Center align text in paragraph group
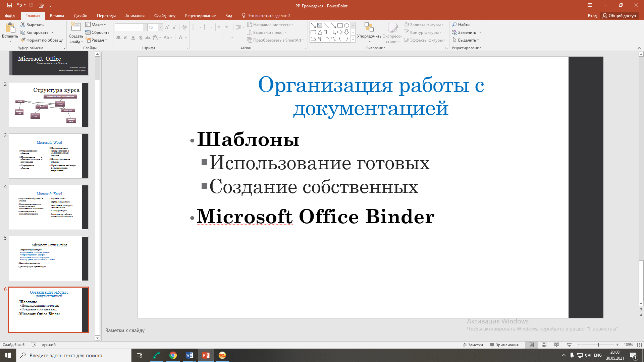Image resolution: width=644 pixels, height=362 pixels. (202, 38)
